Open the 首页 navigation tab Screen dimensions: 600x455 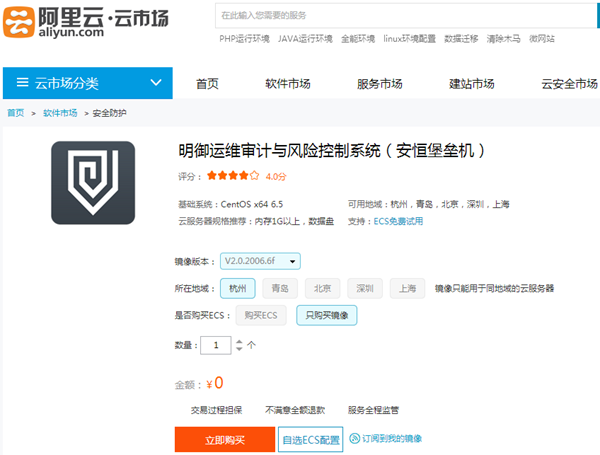pos(207,83)
